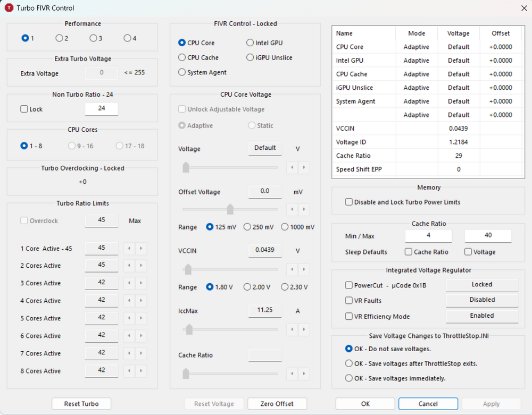The image size is (532, 415).
Task: Select the System Agent row in voltage table
Action: [355, 101]
